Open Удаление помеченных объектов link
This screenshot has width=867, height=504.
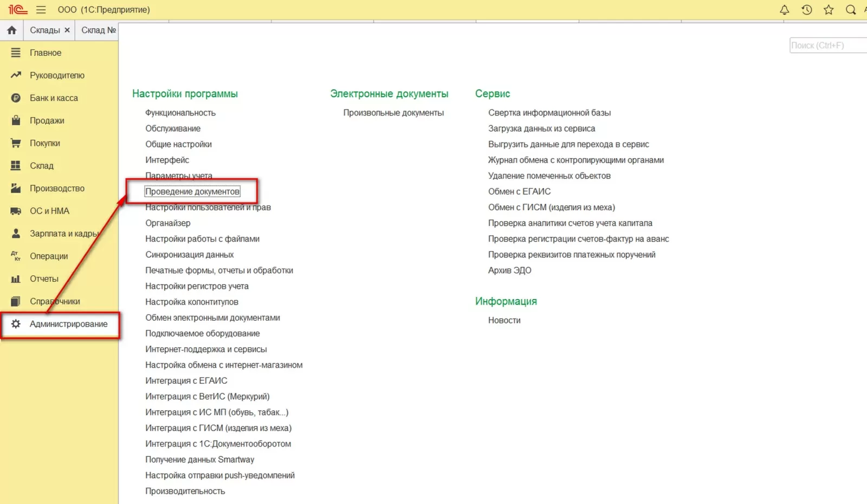[x=549, y=176]
